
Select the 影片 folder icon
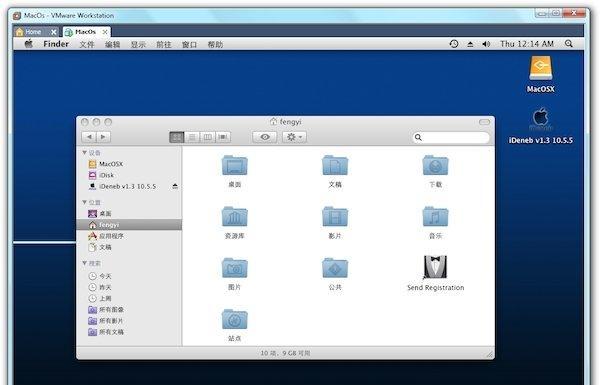pos(335,217)
